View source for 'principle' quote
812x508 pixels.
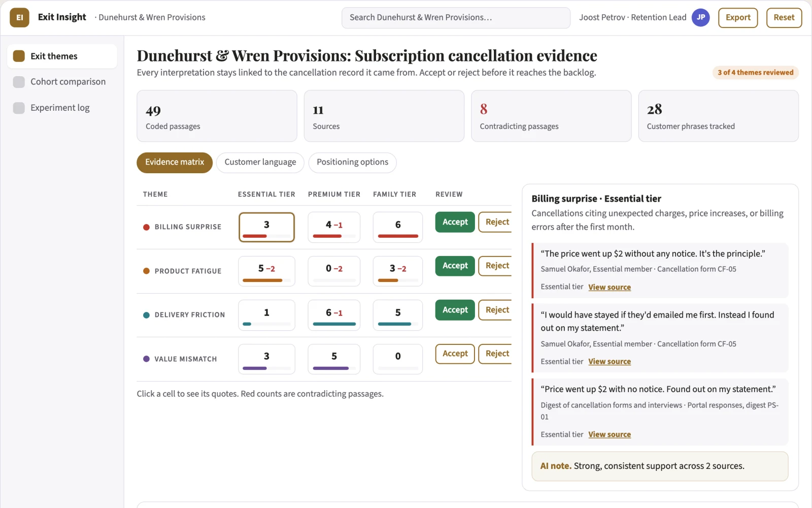point(610,287)
